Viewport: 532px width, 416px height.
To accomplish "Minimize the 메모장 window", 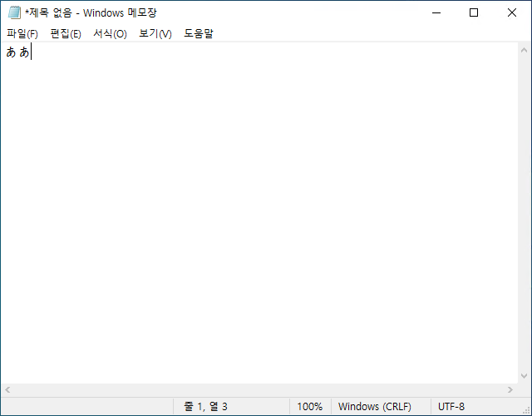I will coord(436,13).
